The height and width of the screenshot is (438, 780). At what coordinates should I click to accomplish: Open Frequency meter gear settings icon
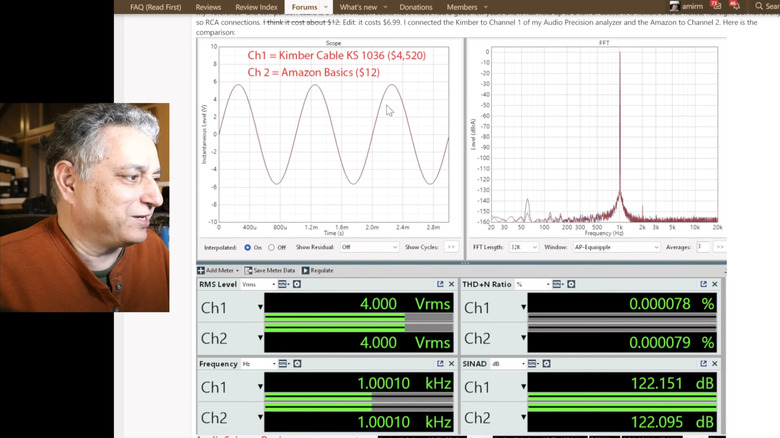(297, 364)
